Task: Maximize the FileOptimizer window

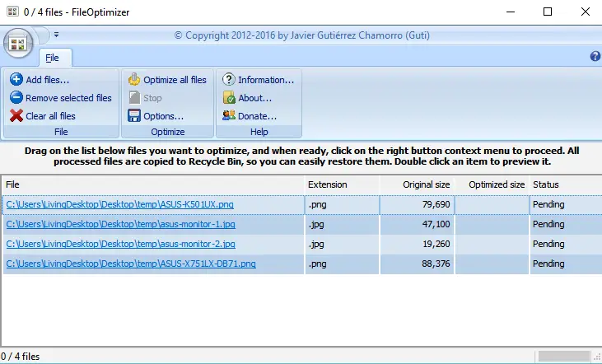Action: pyautogui.click(x=548, y=12)
